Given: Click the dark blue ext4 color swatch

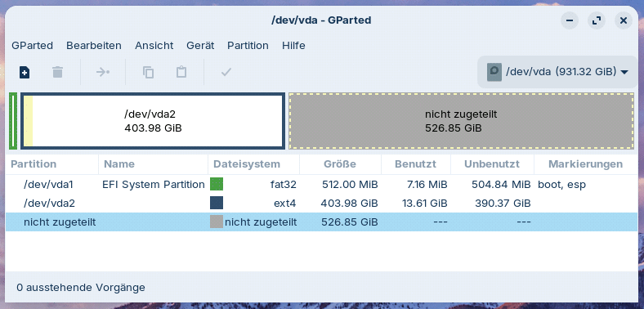Looking at the screenshot, I should pyautogui.click(x=217, y=203).
